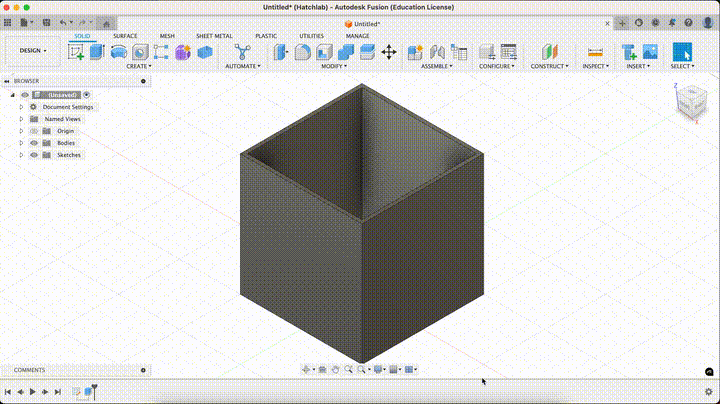Viewport: 720px width, 404px height.
Task: Click the Insert Canvas image icon
Action: point(650,52)
